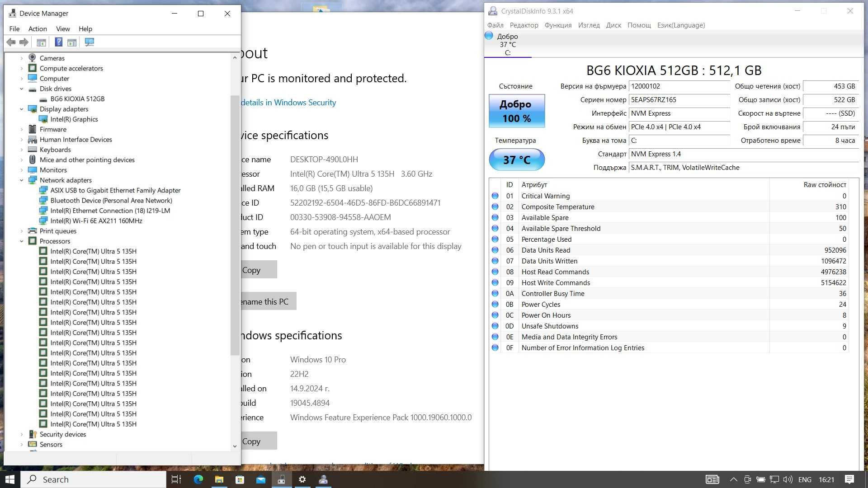Expand the Cameras node
The height and width of the screenshot is (488, 868).
point(21,58)
